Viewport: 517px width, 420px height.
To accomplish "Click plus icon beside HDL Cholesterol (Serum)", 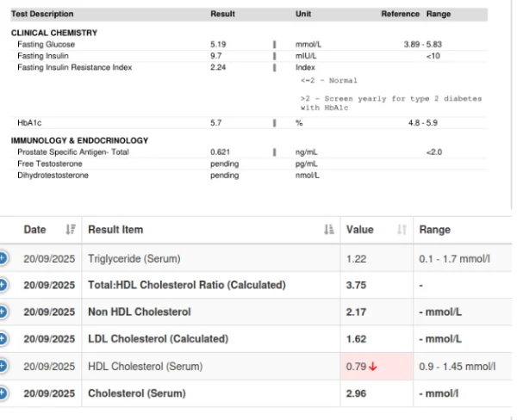I will point(3,366).
